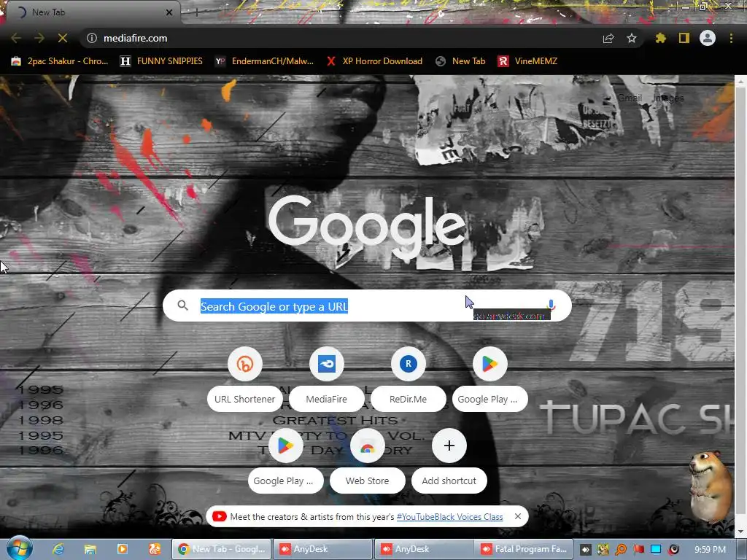
Task: Click the magnifier icon in search box
Action: click(x=183, y=306)
